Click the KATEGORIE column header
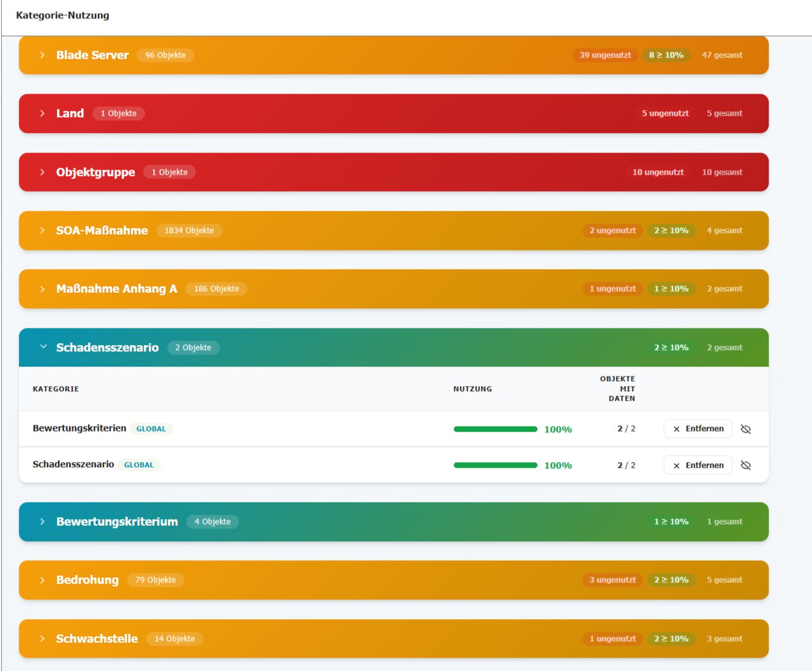Image resolution: width=812 pixels, height=671 pixels. 56,389
